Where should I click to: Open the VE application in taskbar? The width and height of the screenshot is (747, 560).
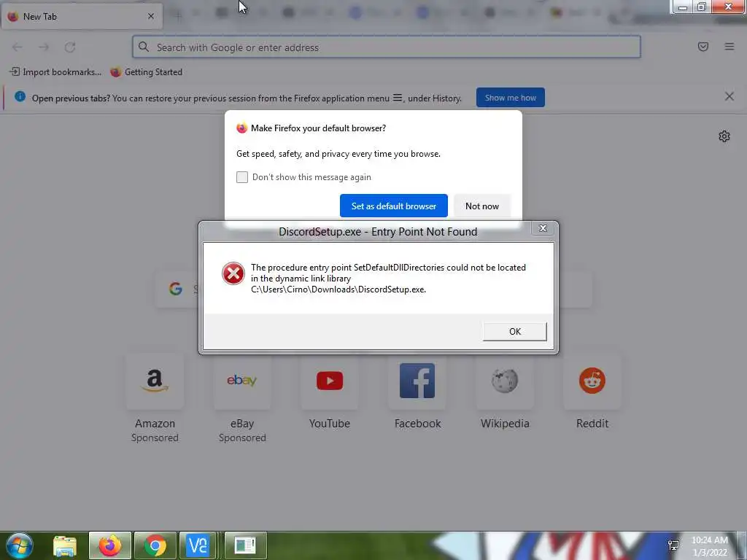pos(198,545)
